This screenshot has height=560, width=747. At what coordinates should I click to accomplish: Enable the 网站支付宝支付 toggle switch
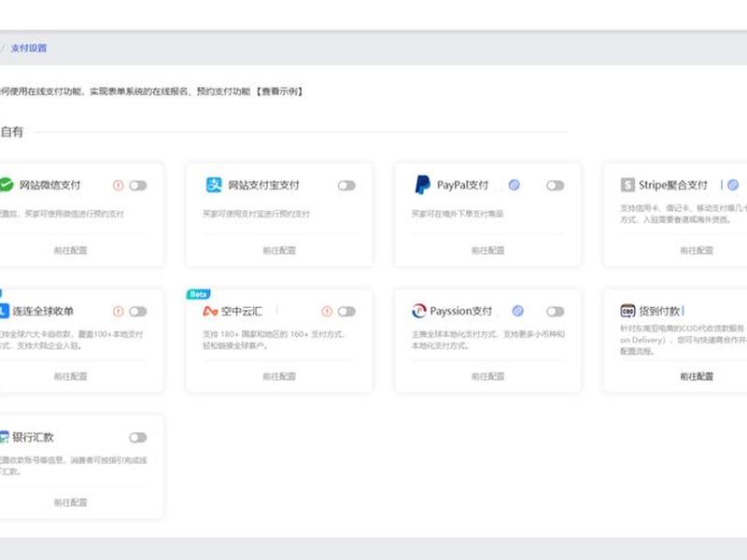346,185
